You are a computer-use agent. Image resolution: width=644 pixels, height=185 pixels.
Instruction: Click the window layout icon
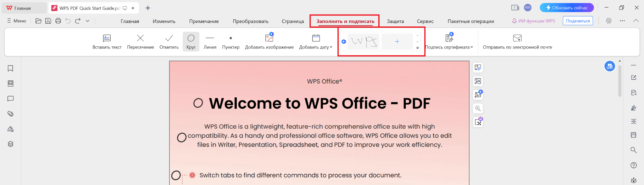pos(515,8)
